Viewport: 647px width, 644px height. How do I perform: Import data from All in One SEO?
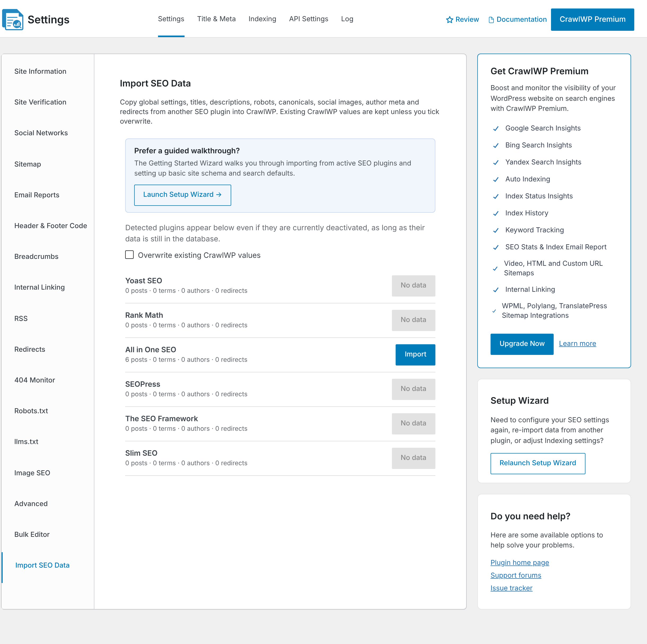coord(415,355)
